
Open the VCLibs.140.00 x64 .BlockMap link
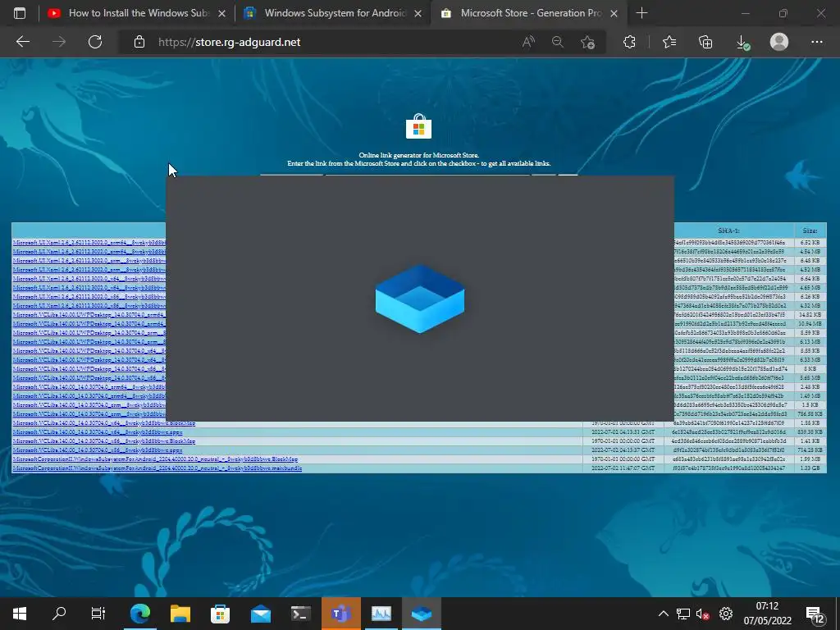pos(104,423)
